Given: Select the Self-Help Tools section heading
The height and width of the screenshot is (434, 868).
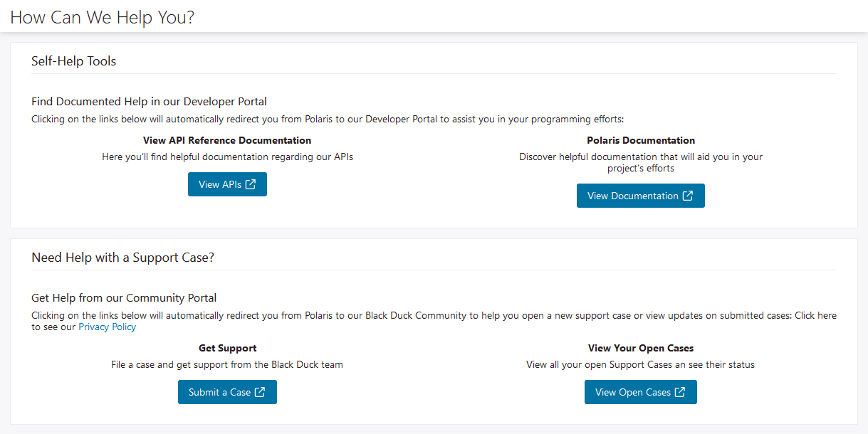Looking at the screenshot, I should [73, 61].
